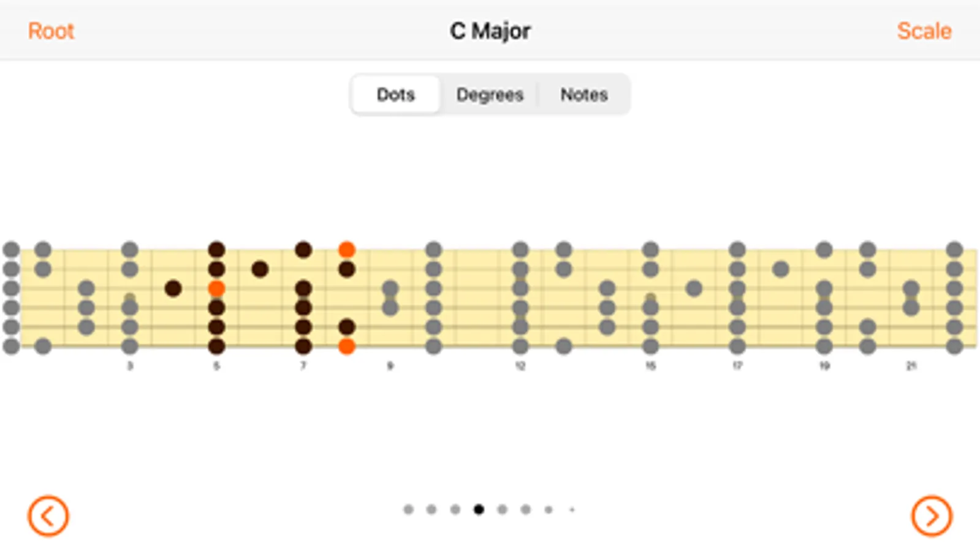Tap the dark dot at fret 6
This screenshot has width=980, height=552.
pyautogui.click(x=260, y=269)
